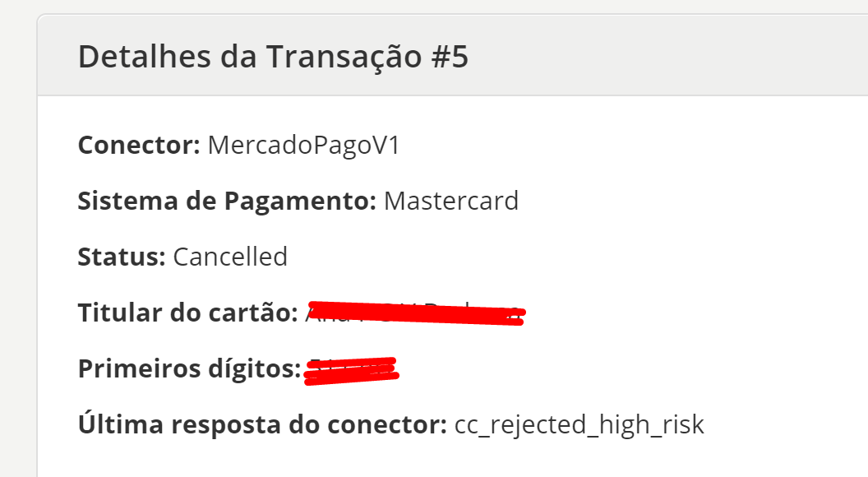Click the Sistema de Pagamento: label
This screenshot has height=477, width=868.
coord(227,201)
